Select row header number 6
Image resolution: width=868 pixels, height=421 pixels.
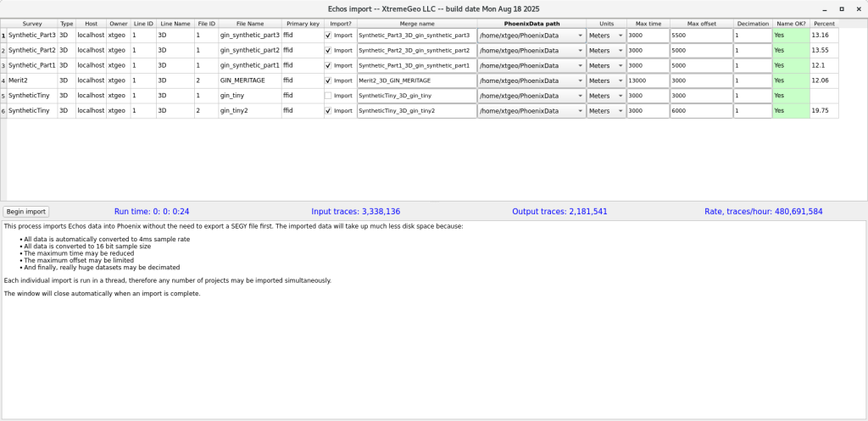pos(3,111)
